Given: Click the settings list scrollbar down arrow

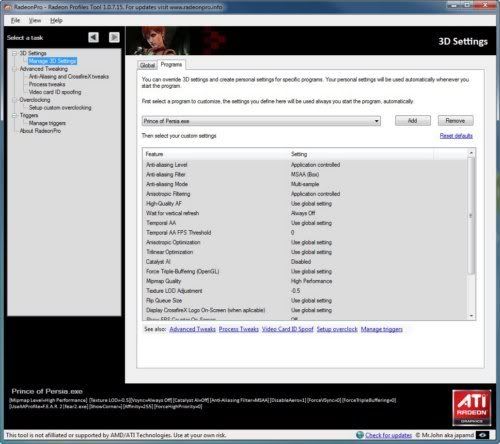Looking at the screenshot, I should pyautogui.click(x=471, y=315).
